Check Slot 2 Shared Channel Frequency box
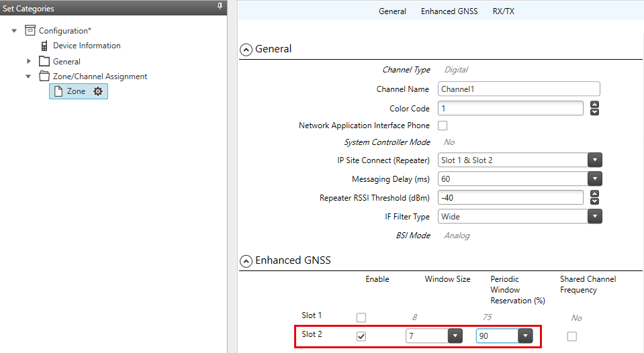The height and width of the screenshot is (353, 644). [x=571, y=336]
